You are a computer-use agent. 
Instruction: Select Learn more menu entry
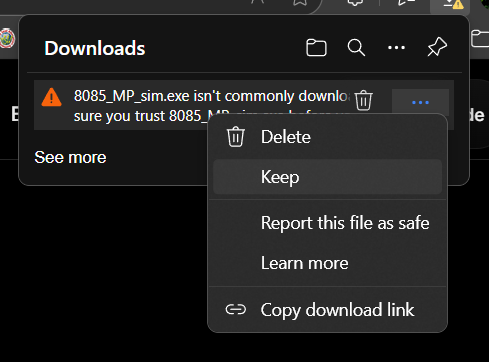click(327, 263)
